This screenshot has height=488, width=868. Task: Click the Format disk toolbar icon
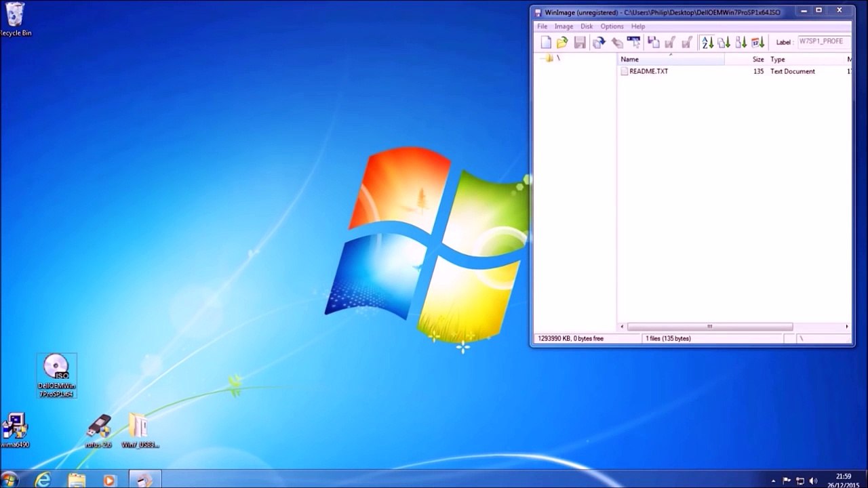(634, 43)
